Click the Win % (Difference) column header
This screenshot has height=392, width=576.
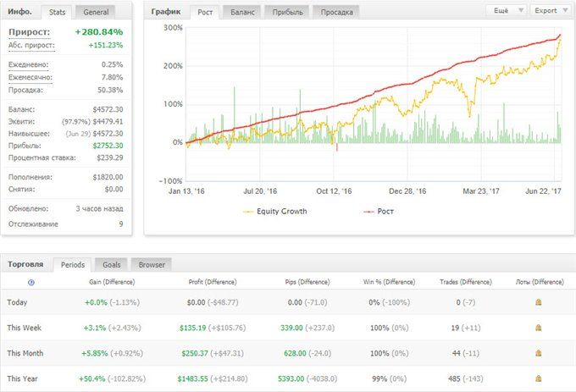tap(389, 282)
